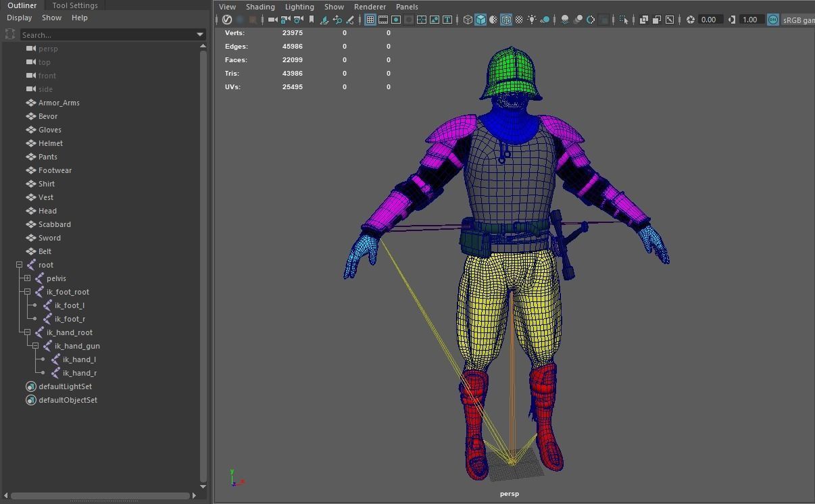Select the Outliner tab

pyautogui.click(x=22, y=5)
